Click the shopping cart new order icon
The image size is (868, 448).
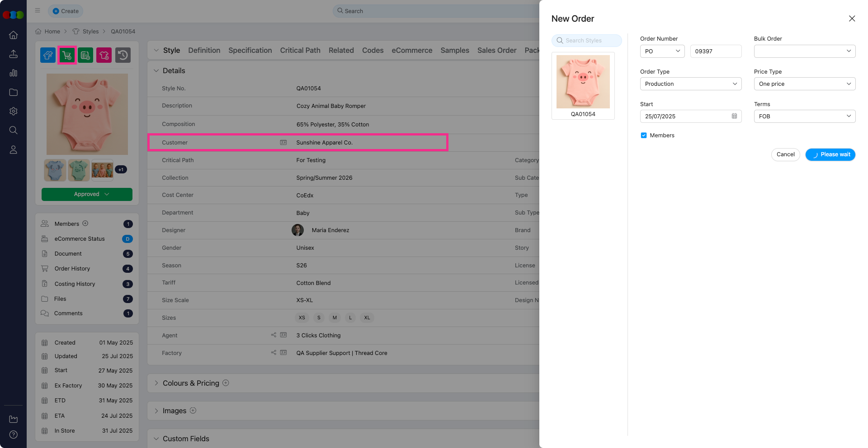click(67, 56)
